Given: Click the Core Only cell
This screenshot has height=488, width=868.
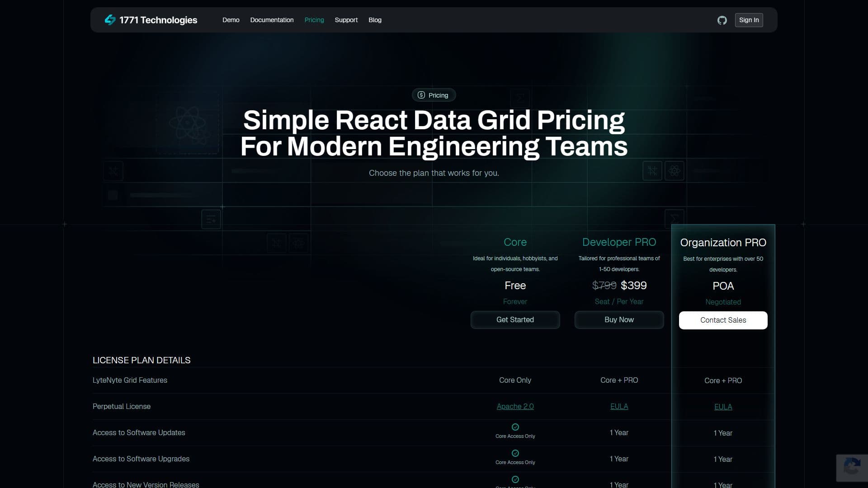Looking at the screenshot, I should 515,380.
